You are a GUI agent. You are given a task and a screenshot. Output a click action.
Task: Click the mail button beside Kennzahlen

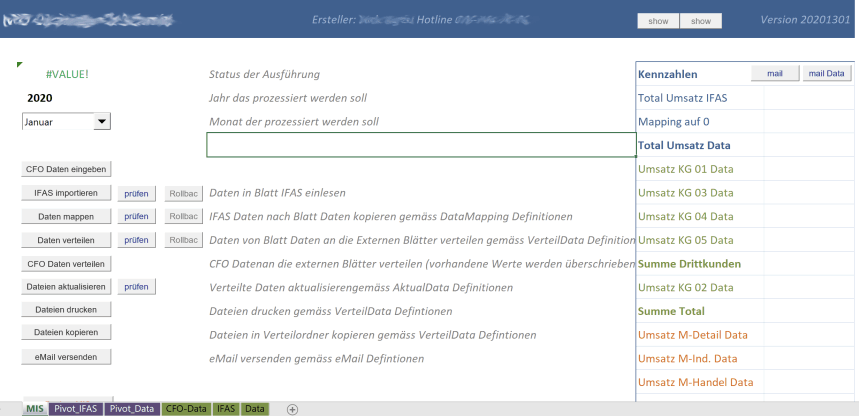pyautogui.click(x=775, y=73)
